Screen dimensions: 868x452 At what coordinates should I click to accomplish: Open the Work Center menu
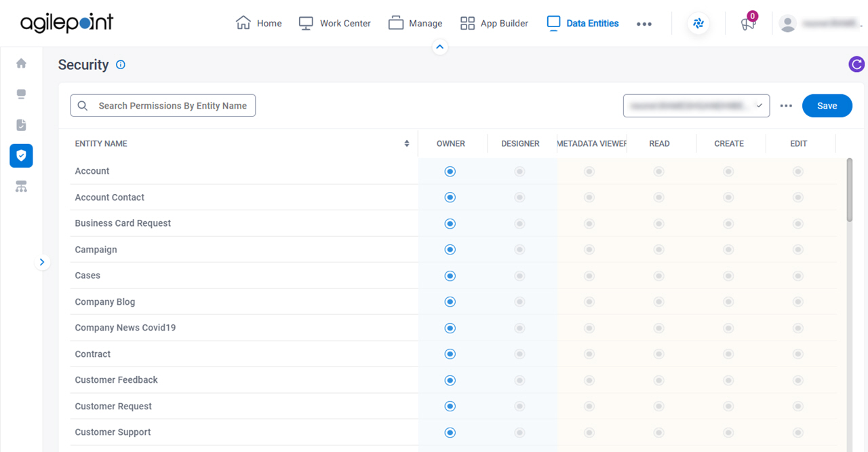pyautogui.click(x=335, y=23)
